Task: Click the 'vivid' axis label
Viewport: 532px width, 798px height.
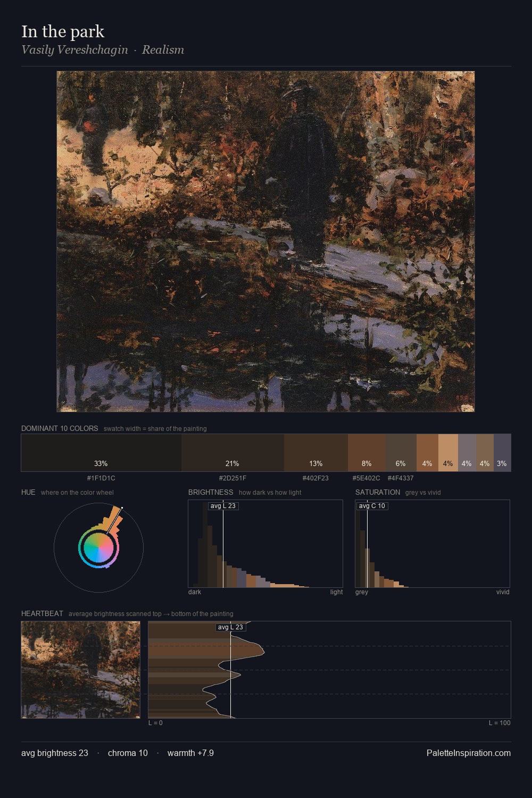Action: 503,592
